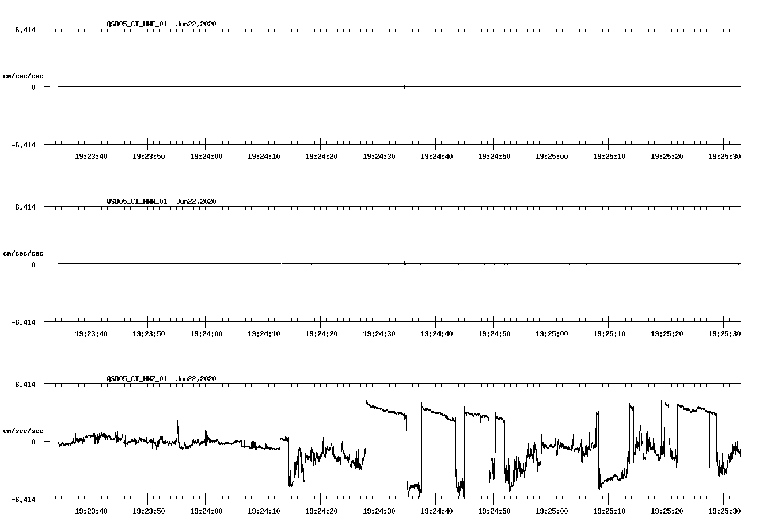
Task: Select the -6.414 lower limit on HNZ plot
Action: 24,499
